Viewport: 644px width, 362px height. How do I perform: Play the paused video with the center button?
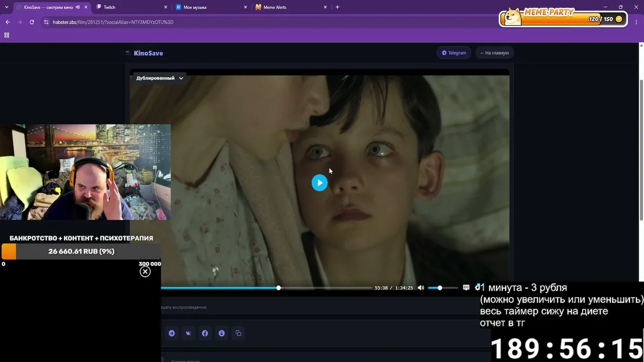(x=319, y=183)
